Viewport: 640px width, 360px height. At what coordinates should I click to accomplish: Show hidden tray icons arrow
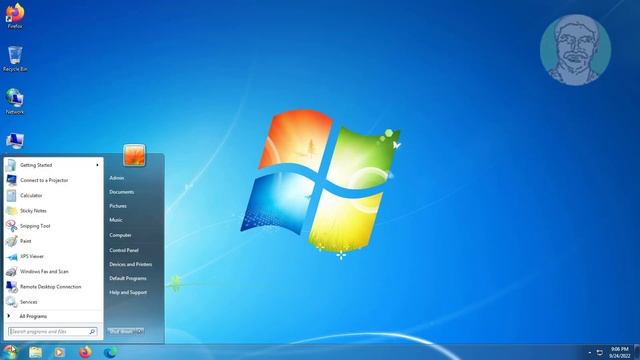click(589, 353)
